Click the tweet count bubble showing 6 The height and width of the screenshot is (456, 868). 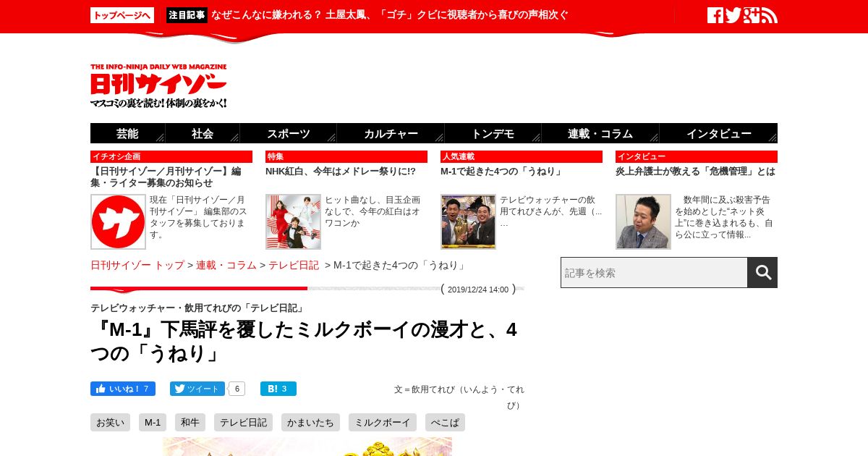click(237, 389)
